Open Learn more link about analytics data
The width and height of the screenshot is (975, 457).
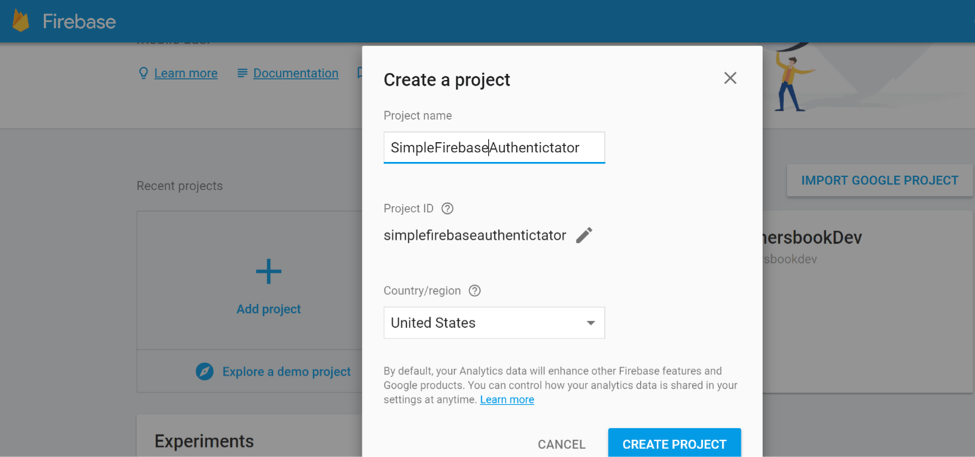click(x=507, y=400)
